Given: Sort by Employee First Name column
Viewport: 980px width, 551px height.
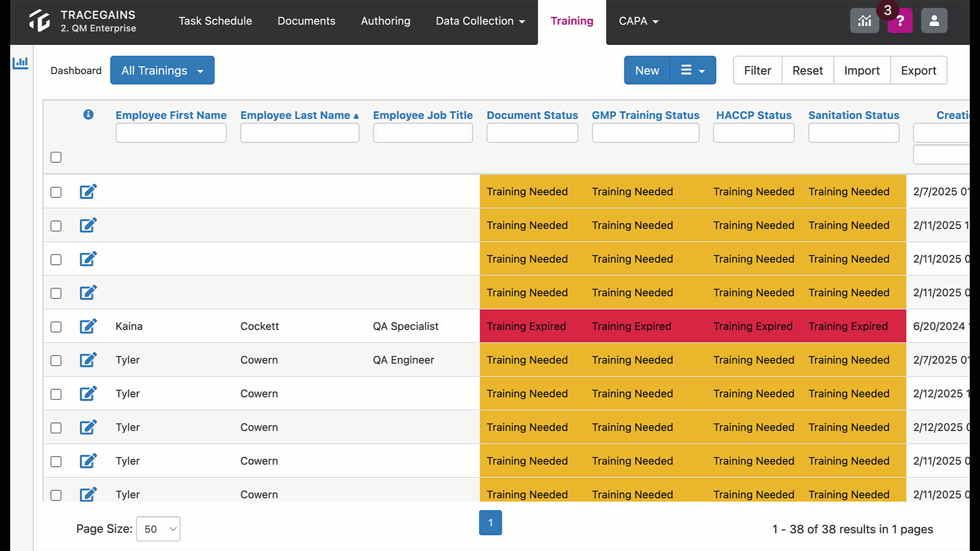Looking at the screenshot, I should tap(171, 115).
